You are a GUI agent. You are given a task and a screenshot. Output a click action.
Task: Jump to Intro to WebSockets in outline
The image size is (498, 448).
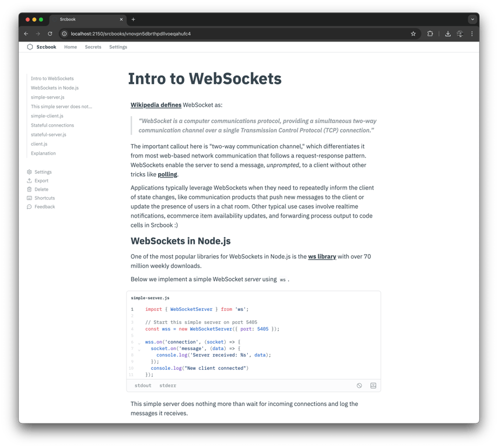[x=52, y=79]
